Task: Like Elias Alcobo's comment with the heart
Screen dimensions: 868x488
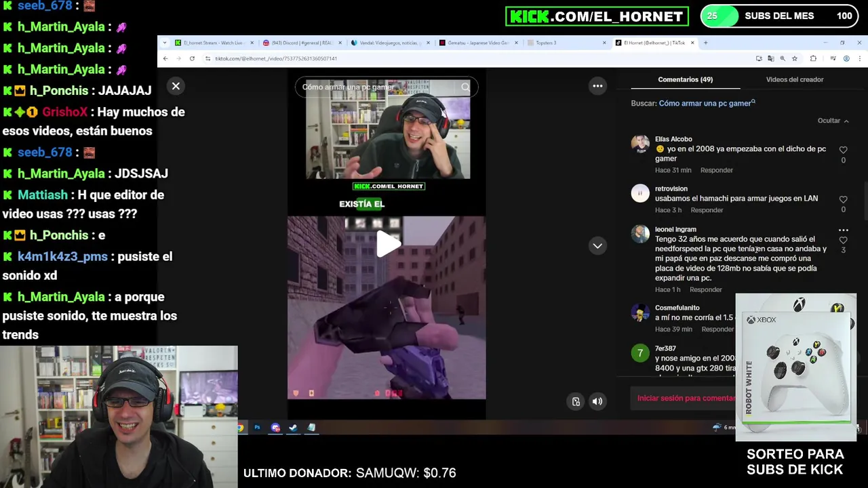Action: click(843, 150)
